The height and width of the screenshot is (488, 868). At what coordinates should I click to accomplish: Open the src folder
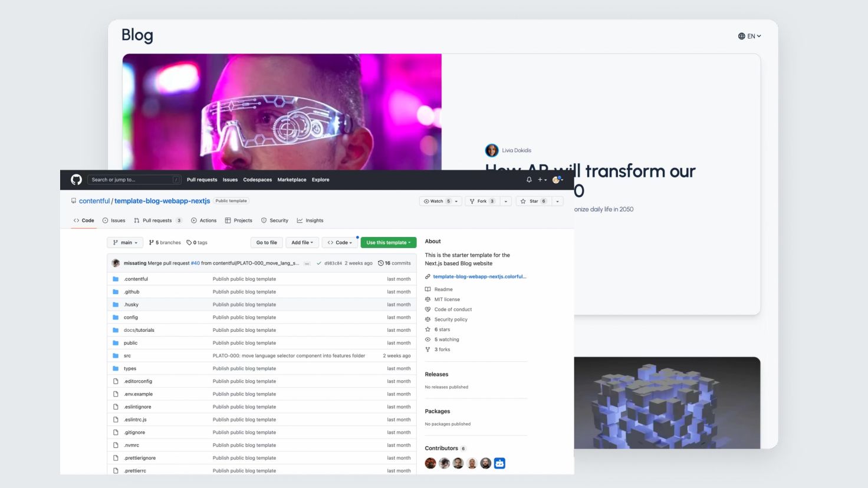[x=127, y=356]
